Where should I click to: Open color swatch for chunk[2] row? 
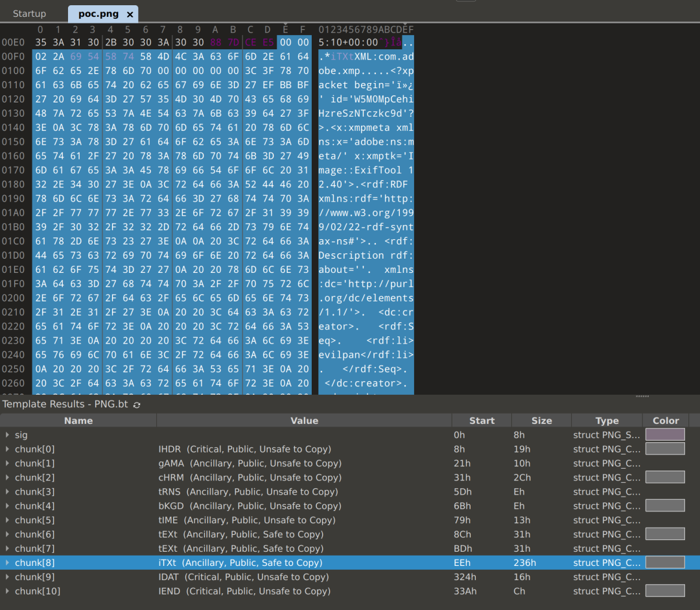[665, 477]
